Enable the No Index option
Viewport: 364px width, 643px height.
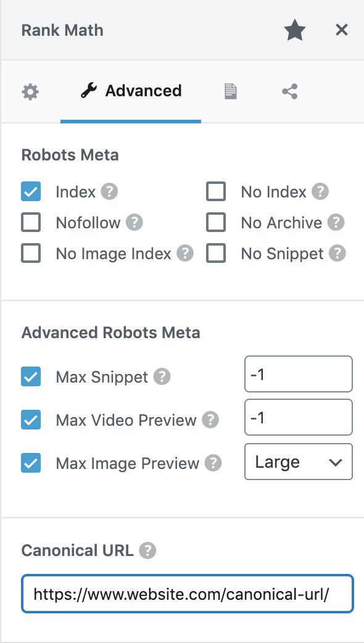216,192
